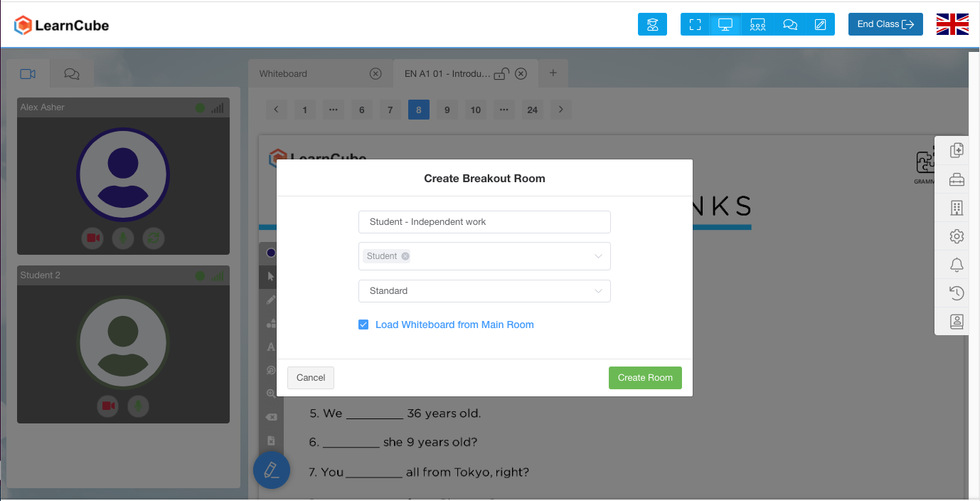Jump to whiteboard page 24
The width and height of the screenshot is (980, 501).
click(532, 110)
